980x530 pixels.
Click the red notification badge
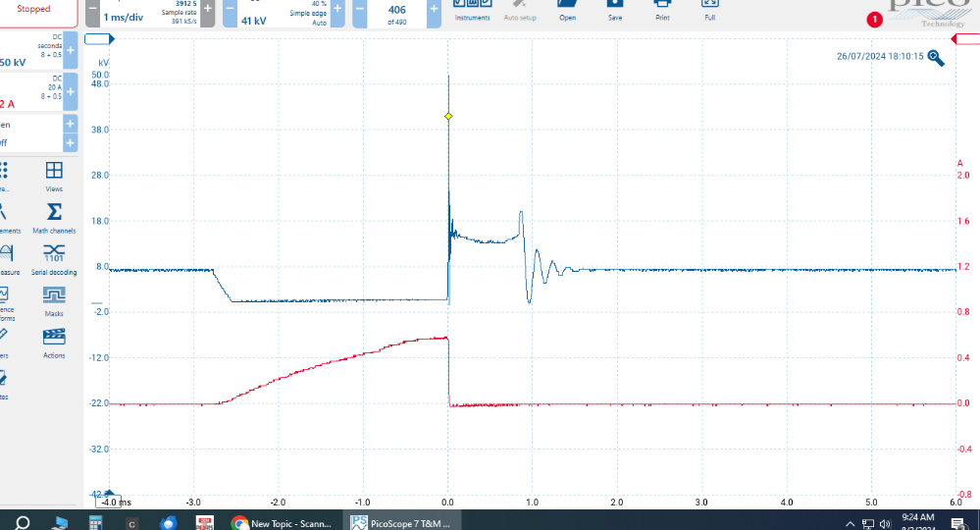(874, 20)
